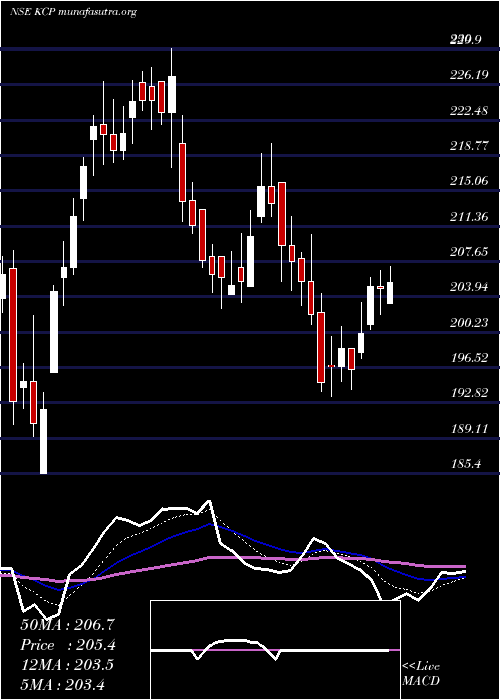Select the 207.65 price axis label
The height and width of the screenshot is (700, 500).
469,252
